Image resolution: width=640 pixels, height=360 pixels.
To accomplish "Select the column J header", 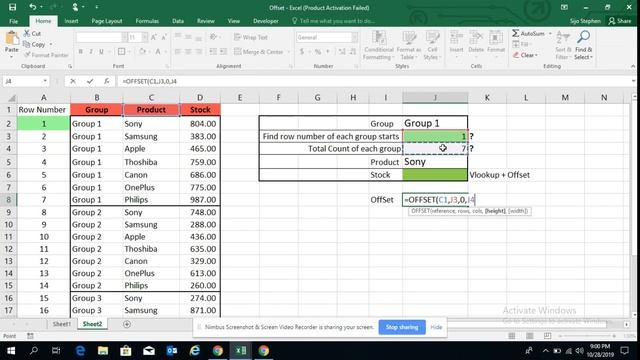I will click(435, 98).
